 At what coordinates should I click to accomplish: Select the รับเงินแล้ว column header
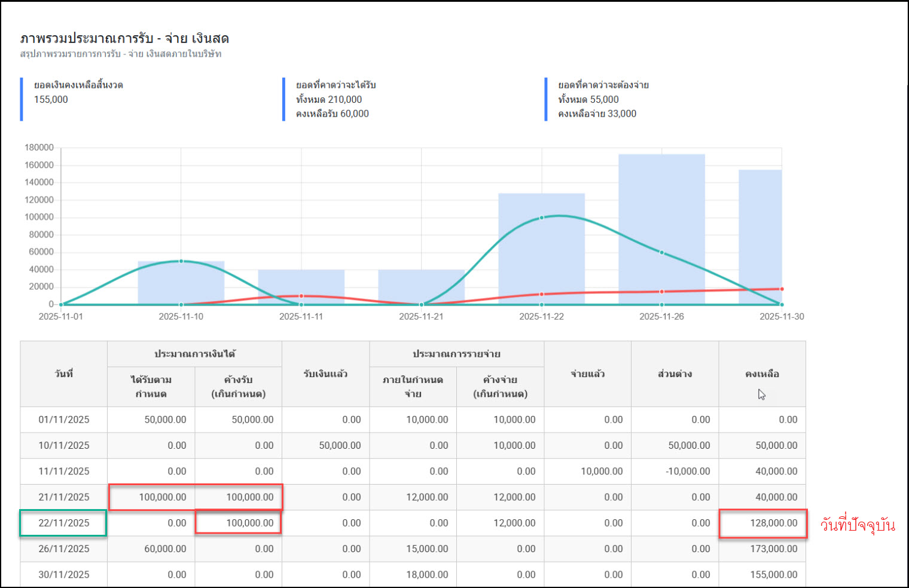pyautogui.click(x=325, y=374)
